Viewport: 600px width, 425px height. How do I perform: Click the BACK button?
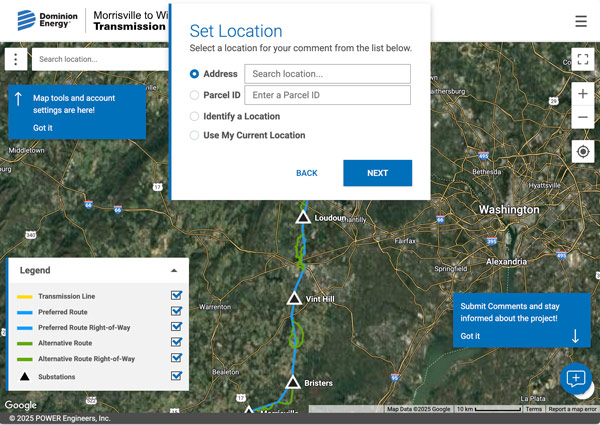click(x=307, y=173)
